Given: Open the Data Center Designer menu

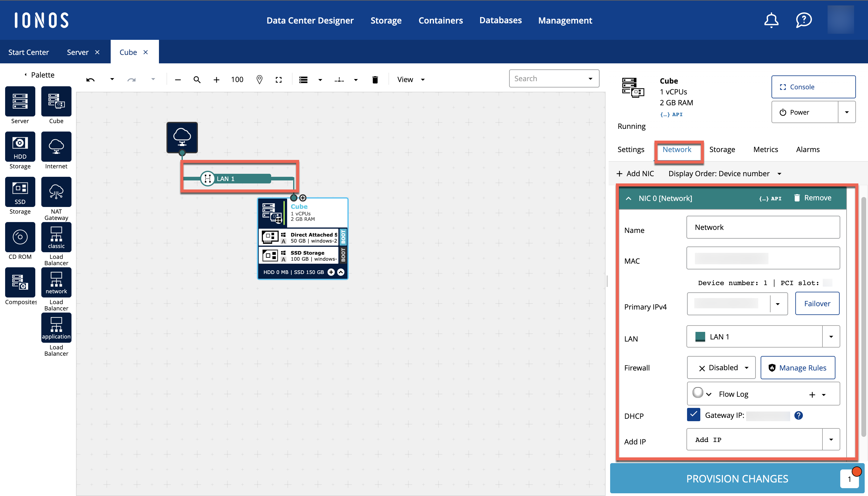Looking at the screenshot, I should click(310, 21).
